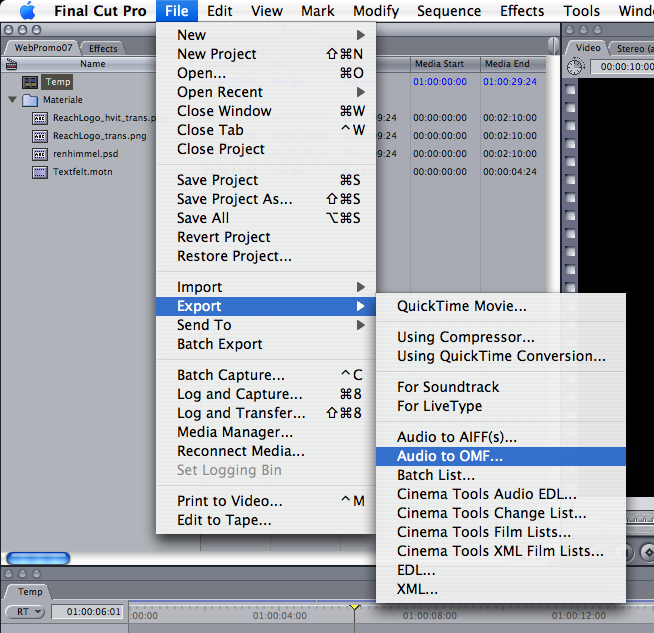Choose Audio to OMF... from Export

[501, 456]
